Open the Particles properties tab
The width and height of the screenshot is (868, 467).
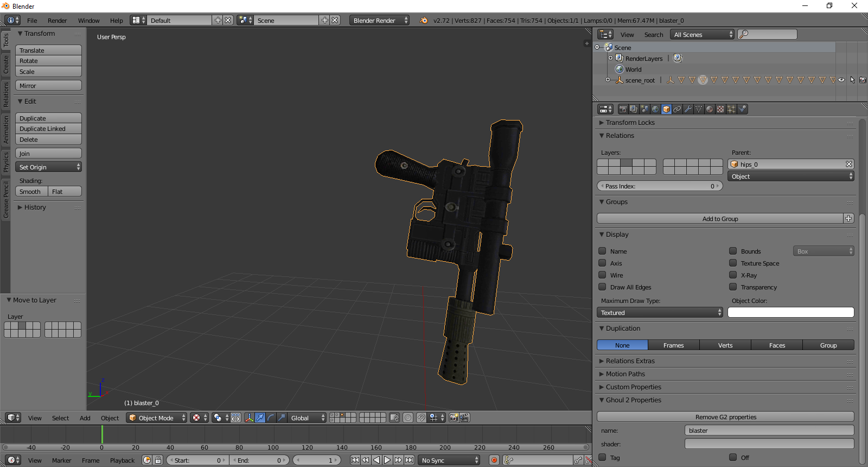coord(731,109)
